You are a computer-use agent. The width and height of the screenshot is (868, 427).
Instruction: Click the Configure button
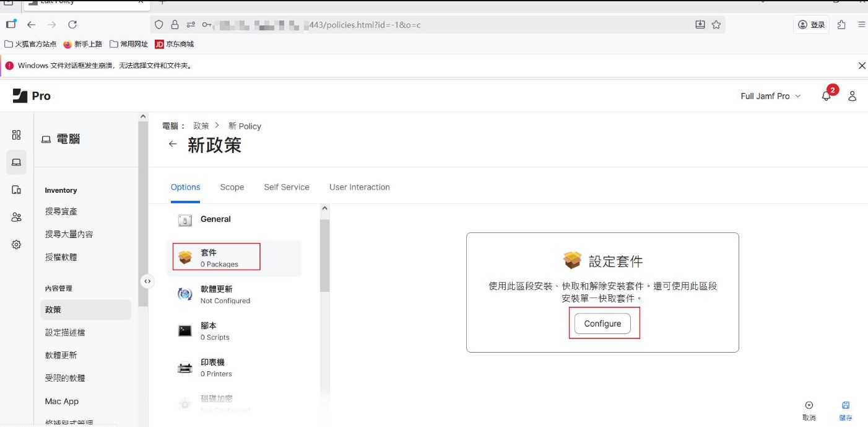pyautogui.click(x=602, y=324)
